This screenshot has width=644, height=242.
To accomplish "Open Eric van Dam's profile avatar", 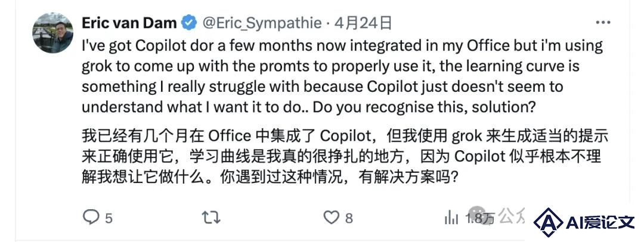I will point(53,33).
